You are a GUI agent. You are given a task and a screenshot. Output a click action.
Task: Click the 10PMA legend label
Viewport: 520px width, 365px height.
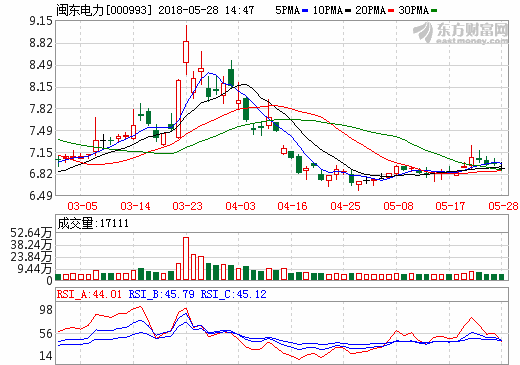click(x=328, y=10)
